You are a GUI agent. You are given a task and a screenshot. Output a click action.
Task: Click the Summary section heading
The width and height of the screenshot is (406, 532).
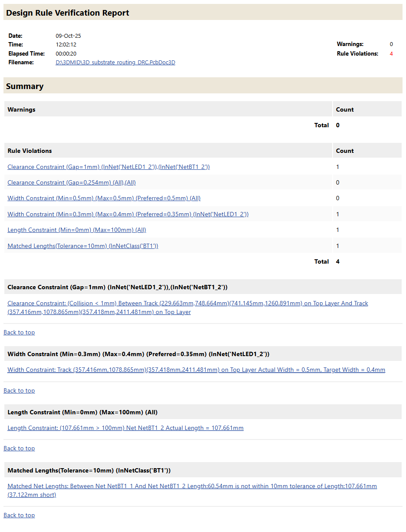25,86
